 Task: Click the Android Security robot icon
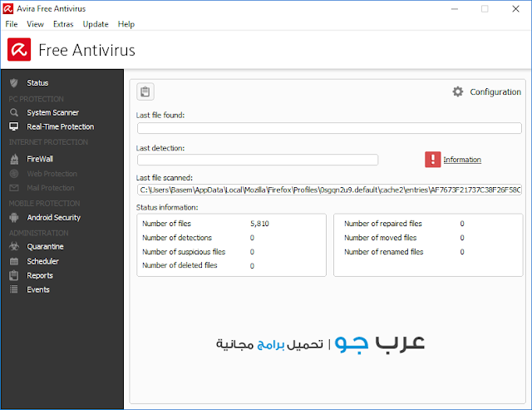pos(14,218)
